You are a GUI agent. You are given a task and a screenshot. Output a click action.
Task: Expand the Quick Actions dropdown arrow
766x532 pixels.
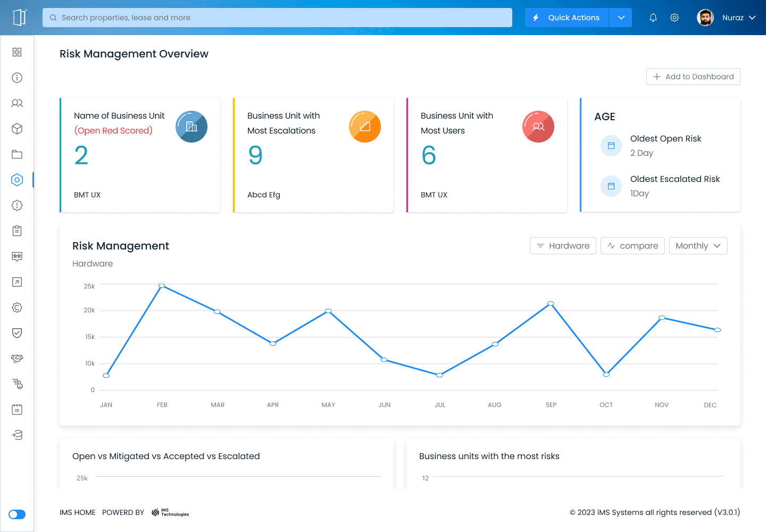click(x=621, y=18)
